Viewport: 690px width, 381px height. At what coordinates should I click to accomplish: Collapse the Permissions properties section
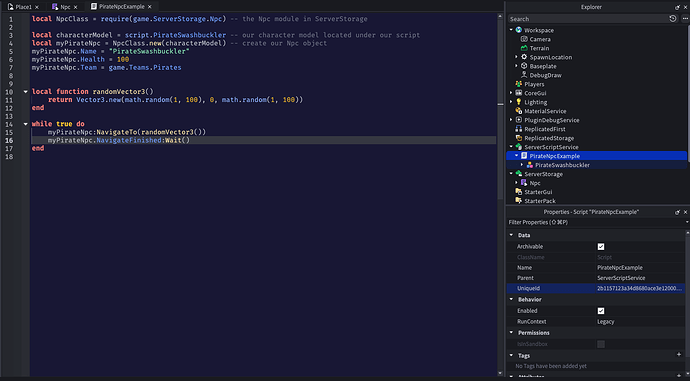[x=511, y=333]
